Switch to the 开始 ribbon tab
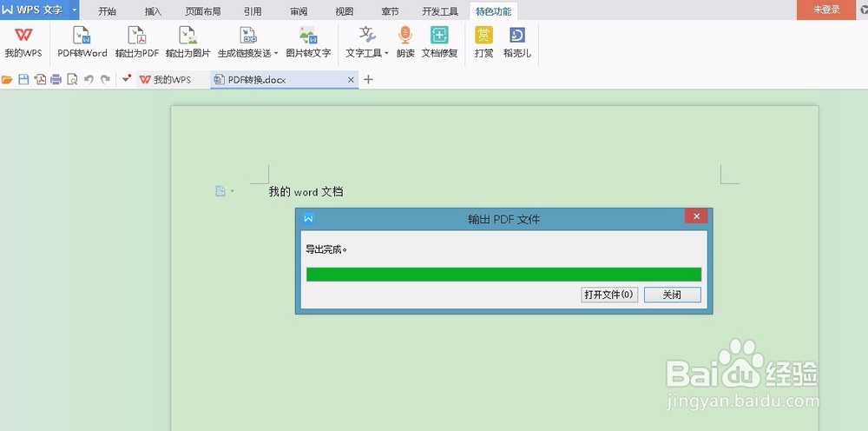Image resolution: width=868 pixels, height=431 pixels. pos(107,11)
